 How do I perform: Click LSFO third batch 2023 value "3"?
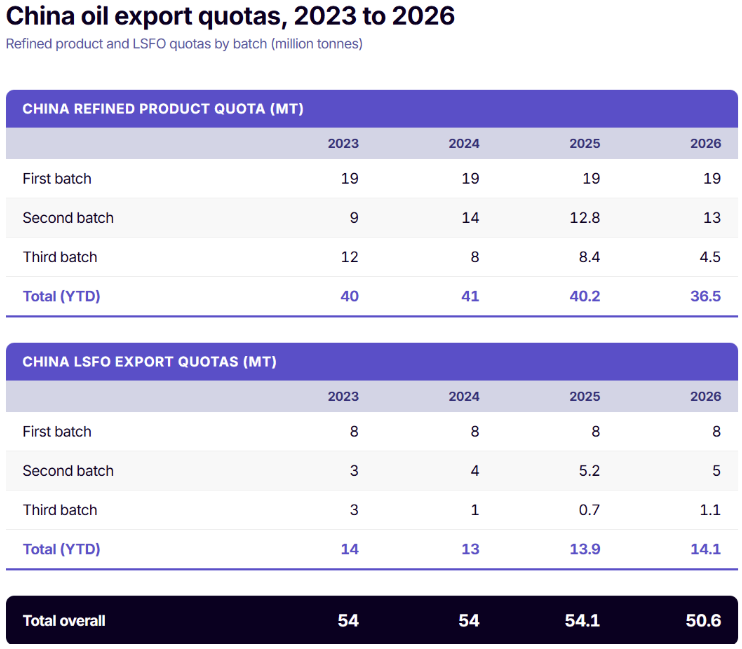pyautogui.click(x=354, y=510)
